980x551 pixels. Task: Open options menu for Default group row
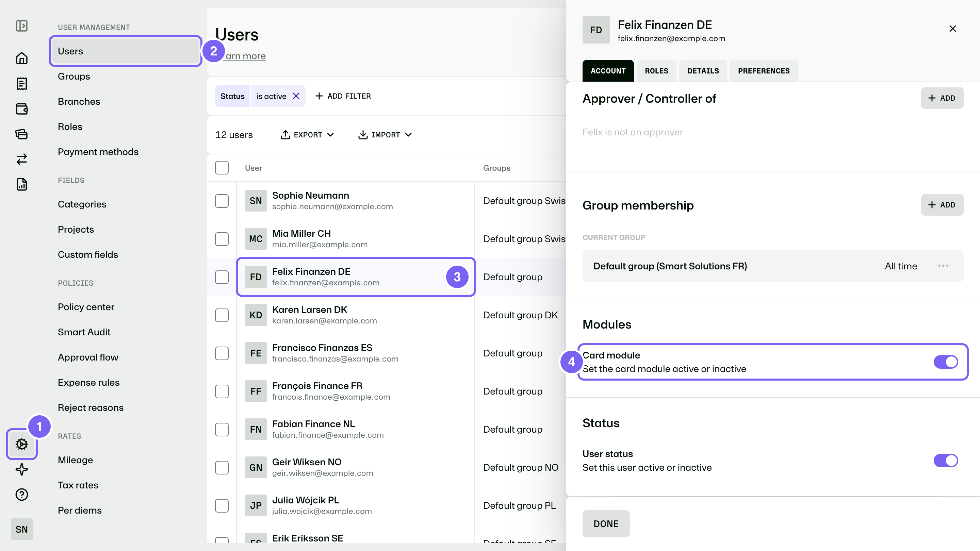[943, 266]
